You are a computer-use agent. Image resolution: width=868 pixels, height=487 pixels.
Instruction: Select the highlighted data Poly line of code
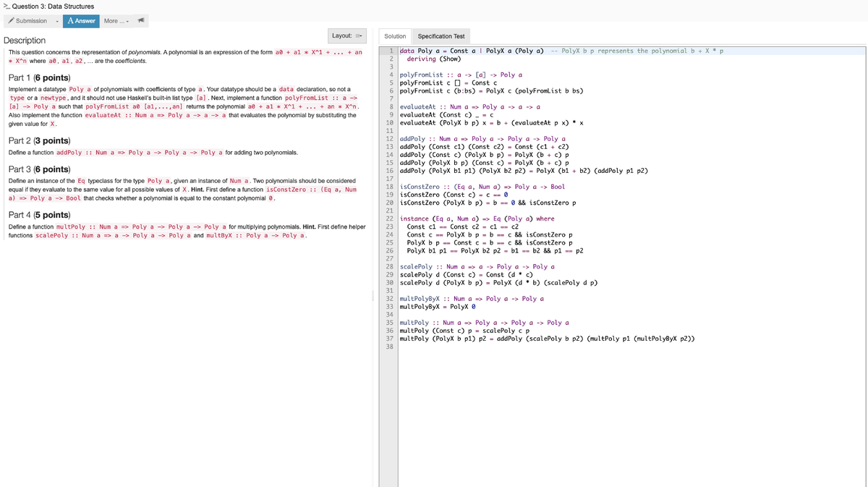506,51
